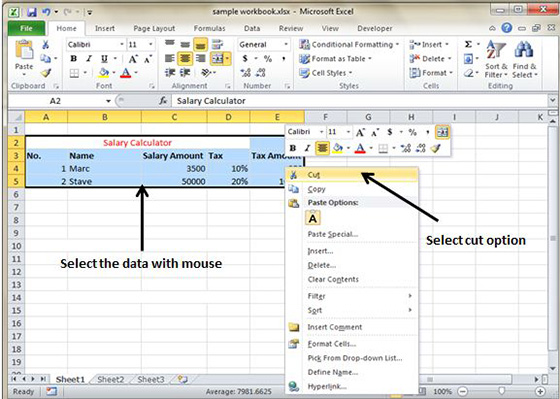
Task: Click the zoom slider handle in status bar
Action: click(502, 391)
